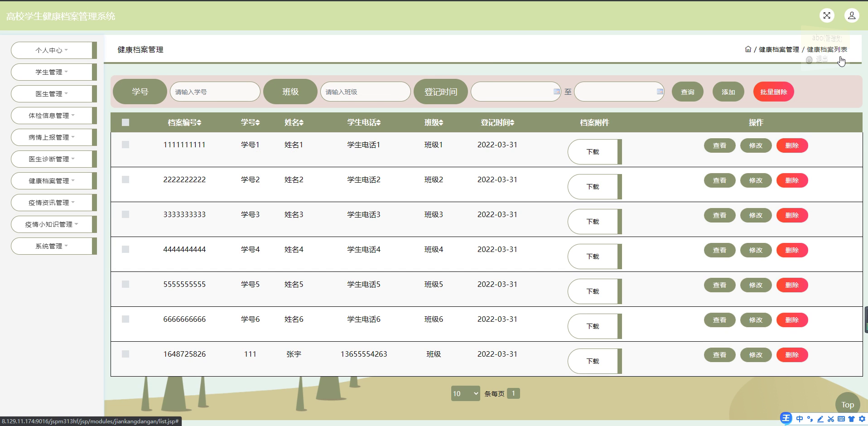This screenshot has width=868, height=426.
Task: View record of 姓名2
Action: [719, 180]
